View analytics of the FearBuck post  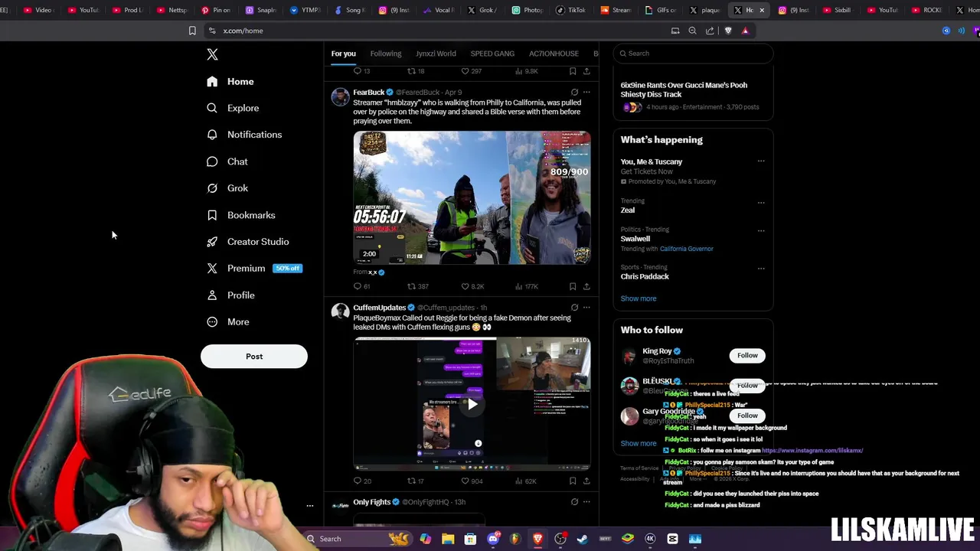click(x=527, y=286)
